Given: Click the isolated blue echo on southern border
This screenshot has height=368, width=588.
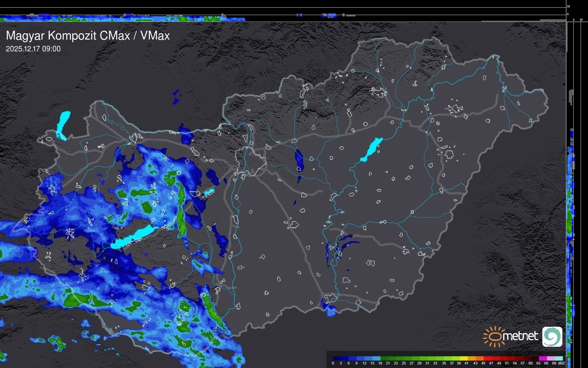Looking at the screenshot, I should coord(330,310).
